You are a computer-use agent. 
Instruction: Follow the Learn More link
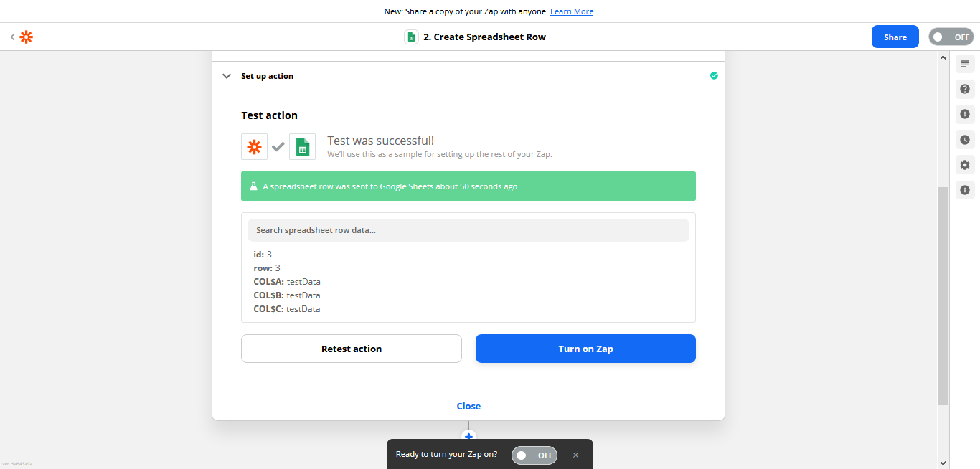coord(572,11)
